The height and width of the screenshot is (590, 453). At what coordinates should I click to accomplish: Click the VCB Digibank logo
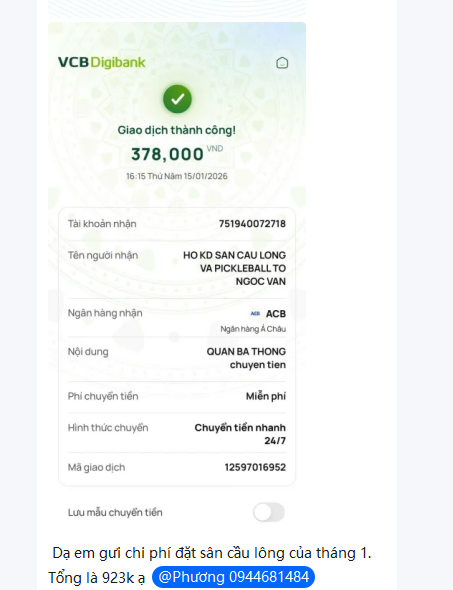[102, 62]
